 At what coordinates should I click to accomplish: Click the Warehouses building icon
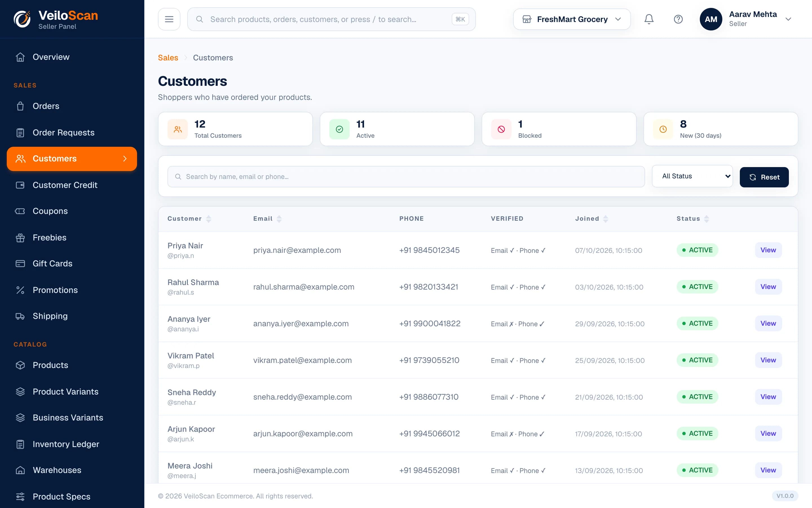20,470
